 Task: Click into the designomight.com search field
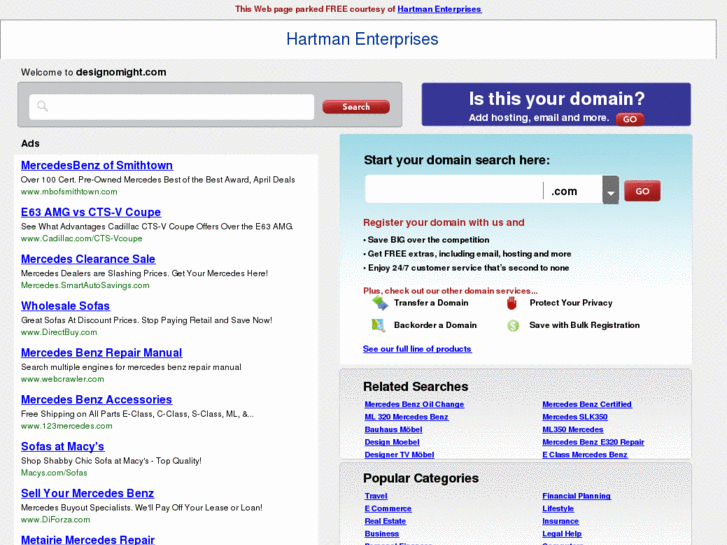[x=172, y=107]
